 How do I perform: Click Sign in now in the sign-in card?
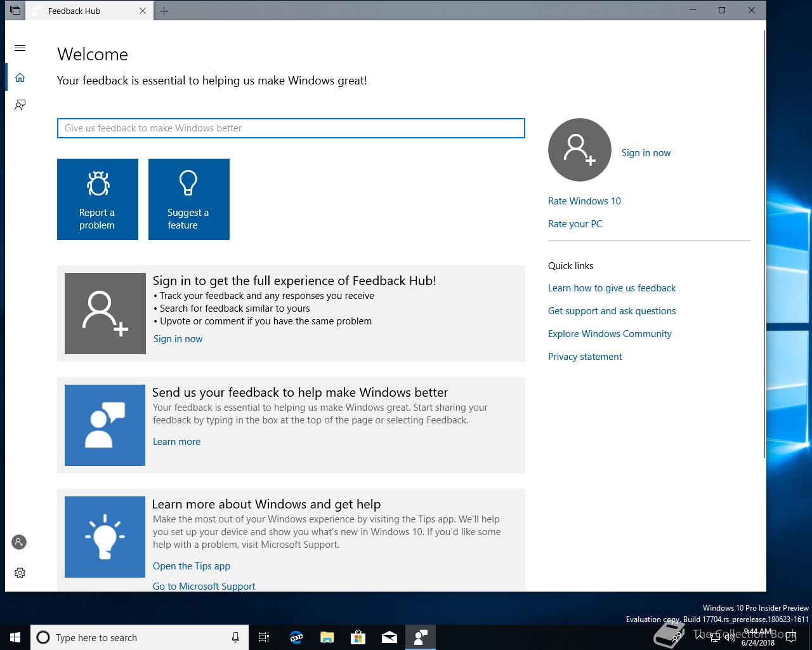point(178,339)
